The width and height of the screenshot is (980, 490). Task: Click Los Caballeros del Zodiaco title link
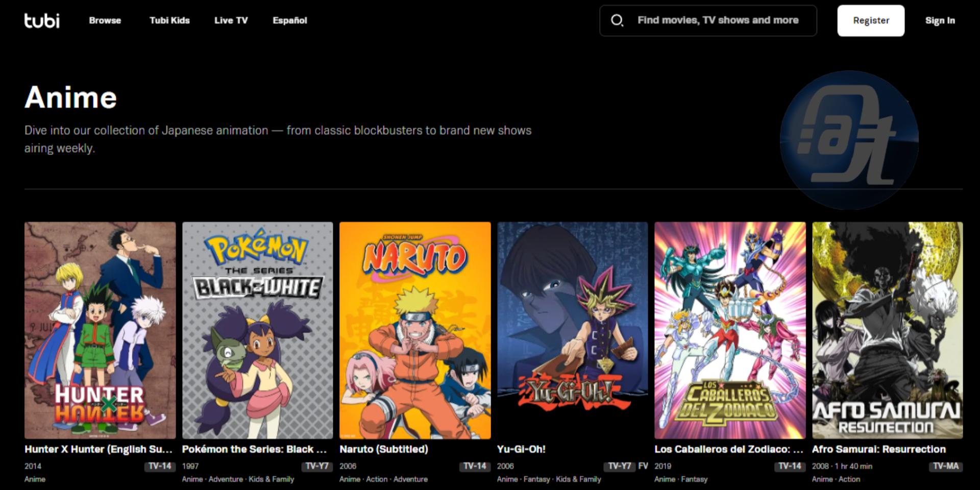[x=729, y=449]
